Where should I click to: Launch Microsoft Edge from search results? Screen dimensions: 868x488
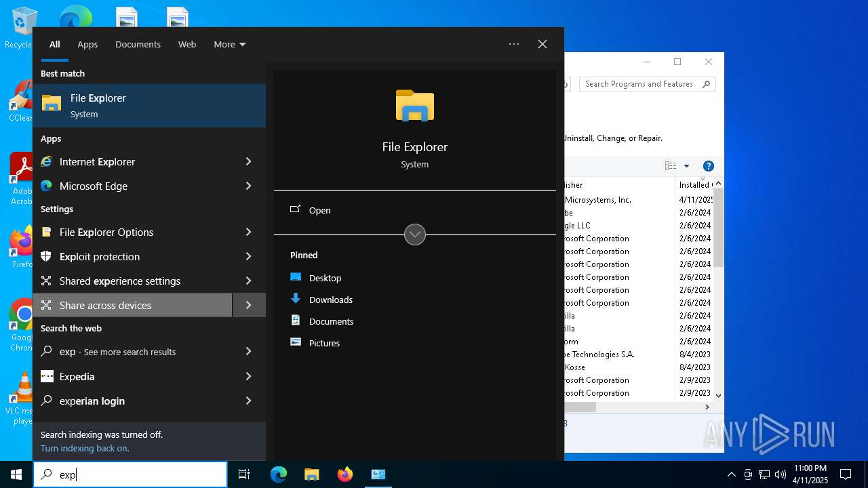133,186
